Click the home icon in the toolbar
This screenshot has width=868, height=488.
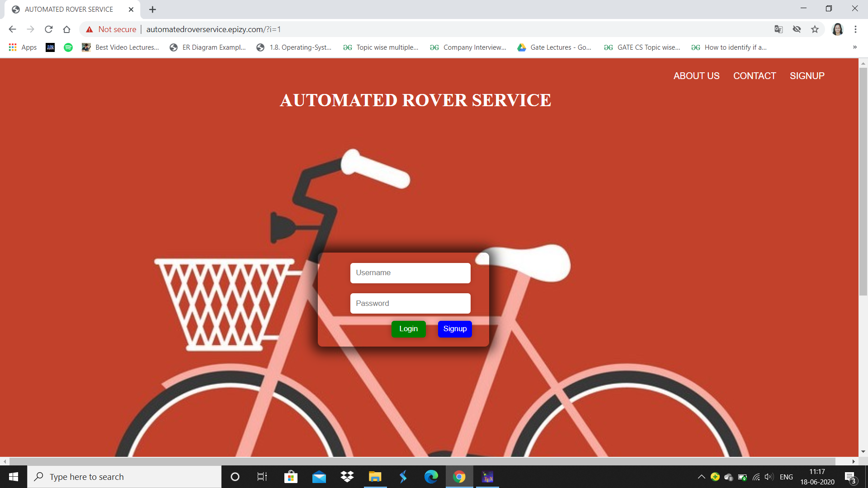(66, 29)
